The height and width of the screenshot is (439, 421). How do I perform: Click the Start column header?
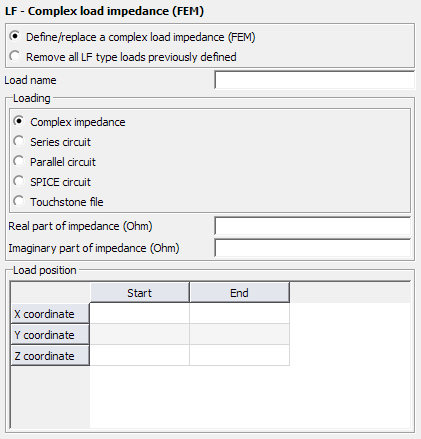tap(139, 293)
